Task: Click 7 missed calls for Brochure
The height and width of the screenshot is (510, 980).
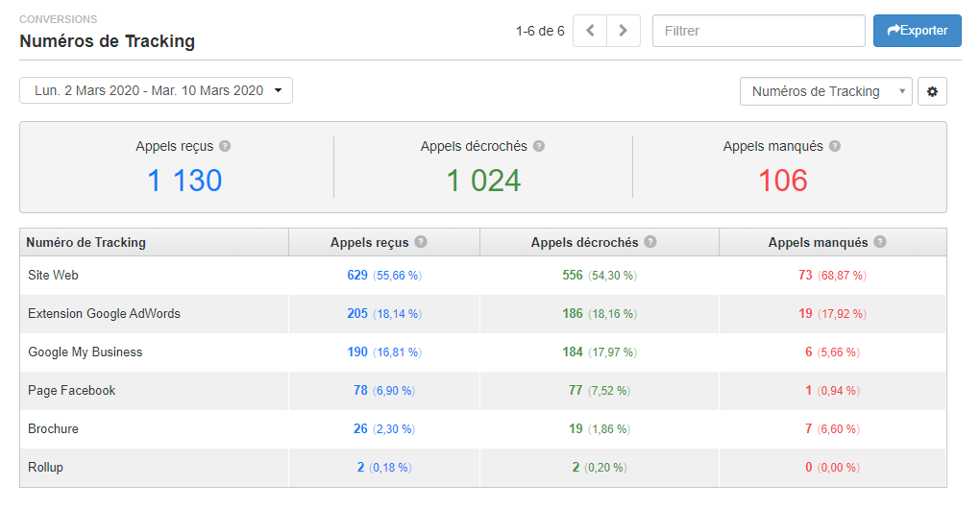Action: 809,428
